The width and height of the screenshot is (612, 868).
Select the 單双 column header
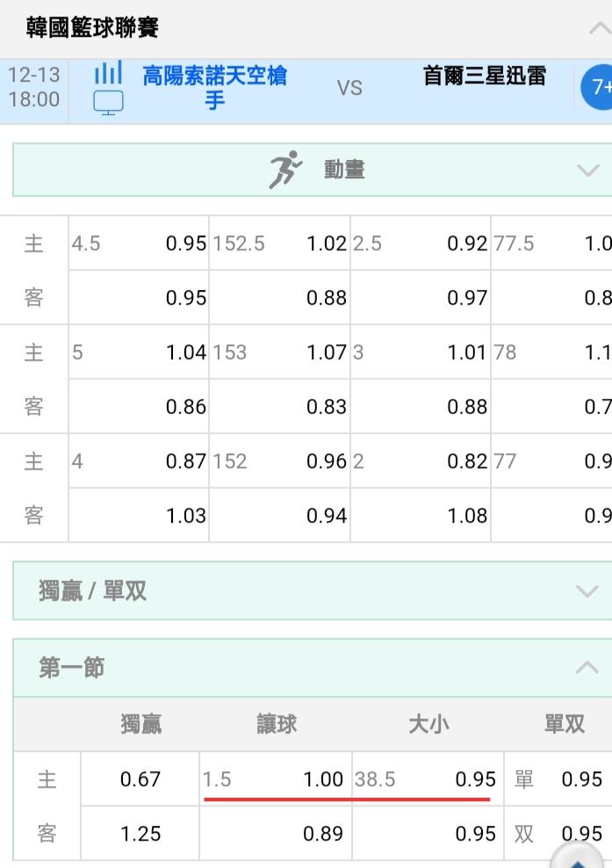(x=565, y=724)
